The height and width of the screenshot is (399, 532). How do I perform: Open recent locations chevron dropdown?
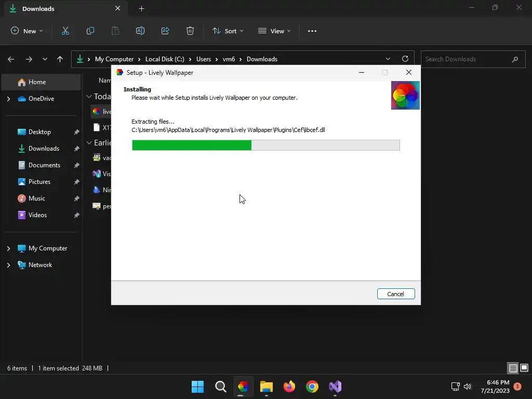click(x=45, y=59)
